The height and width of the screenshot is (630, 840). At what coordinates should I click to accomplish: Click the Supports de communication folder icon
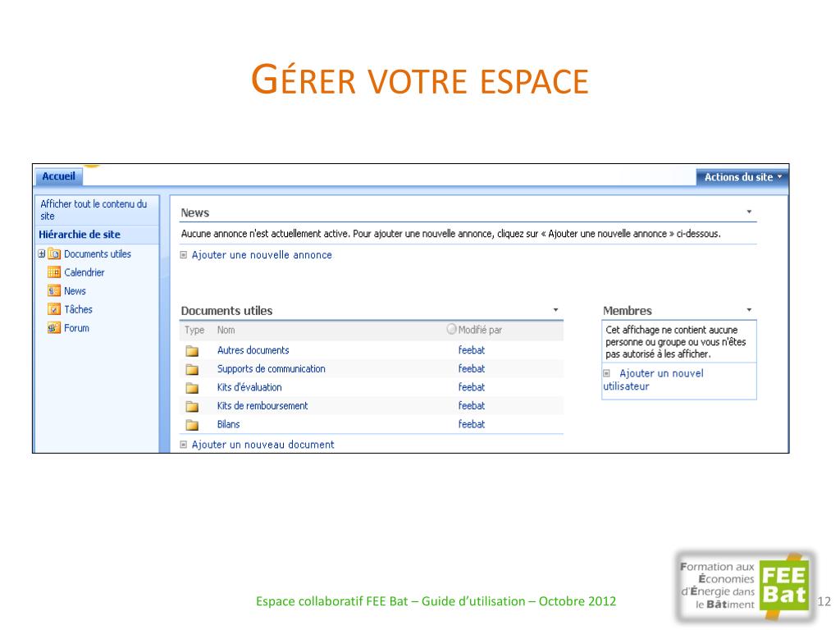pyautogui.click(x=192, y=370)
